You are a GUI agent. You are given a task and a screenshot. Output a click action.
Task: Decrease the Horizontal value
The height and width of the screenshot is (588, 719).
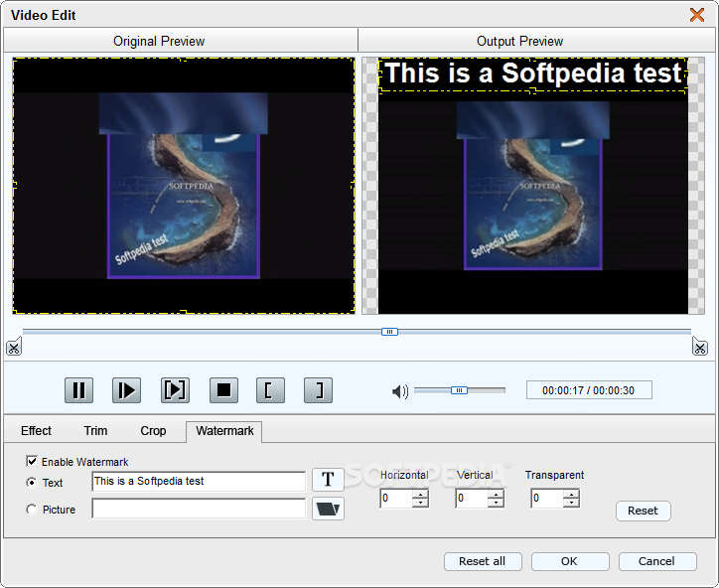click(x=420, y=503)
